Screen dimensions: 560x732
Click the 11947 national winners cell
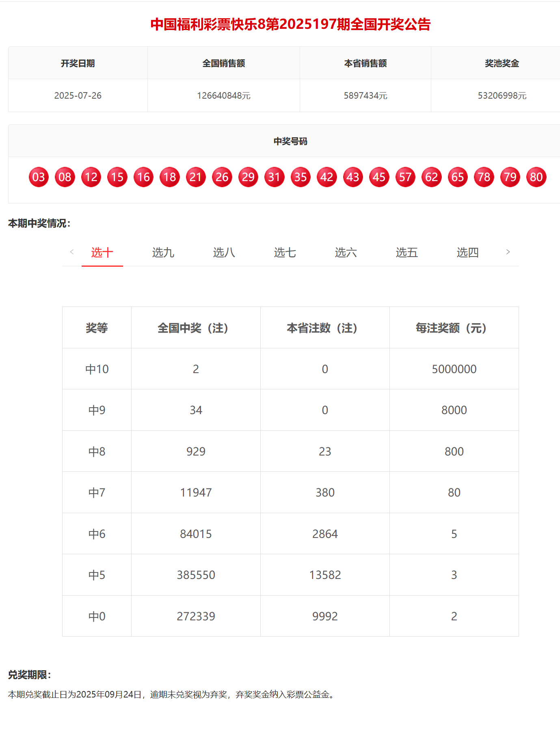196,492
